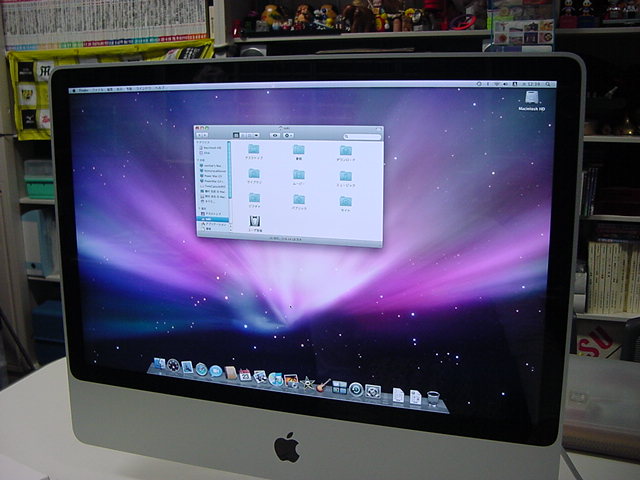
Task: Open Address Book in the Dock
Action: 231,373
